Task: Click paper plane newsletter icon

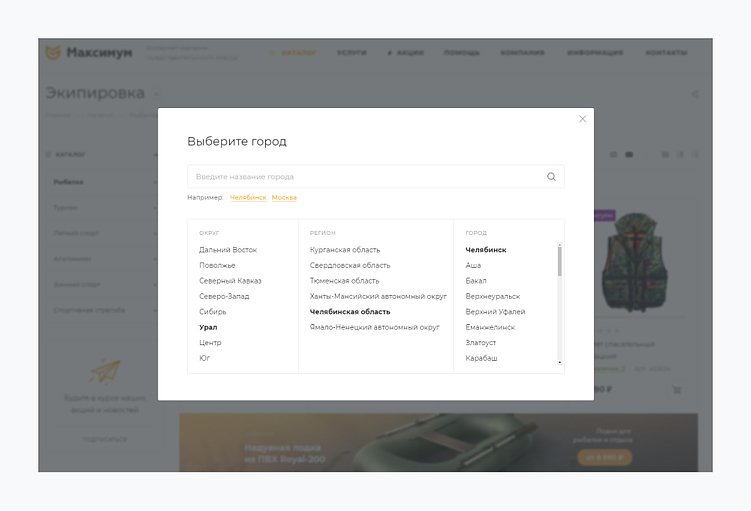Action: (104, 371)
